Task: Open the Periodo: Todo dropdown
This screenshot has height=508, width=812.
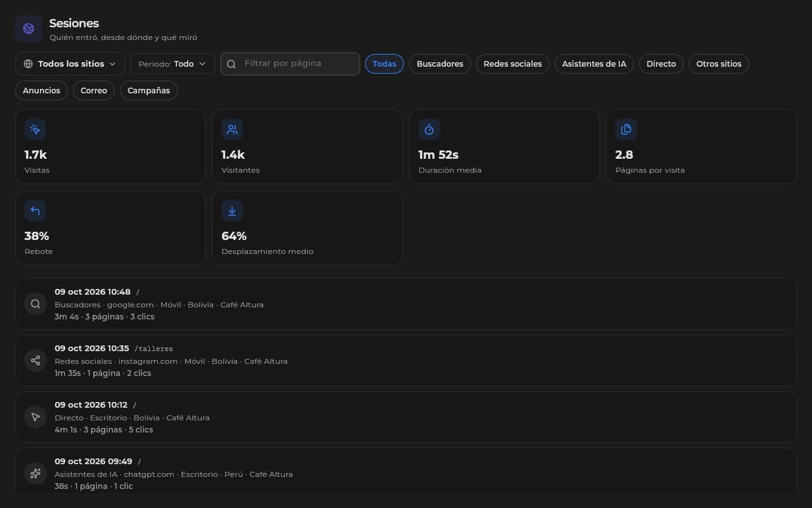Action: click(x=173, y=63)
